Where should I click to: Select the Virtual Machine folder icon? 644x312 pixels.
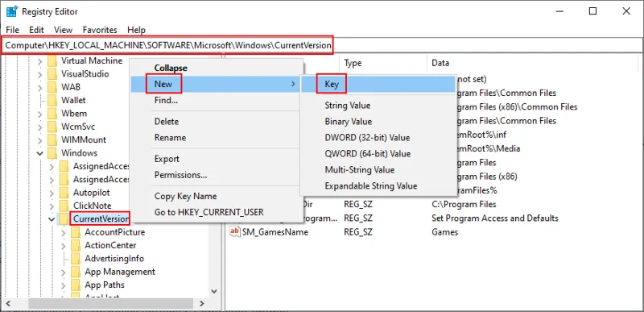coord(52,60)
